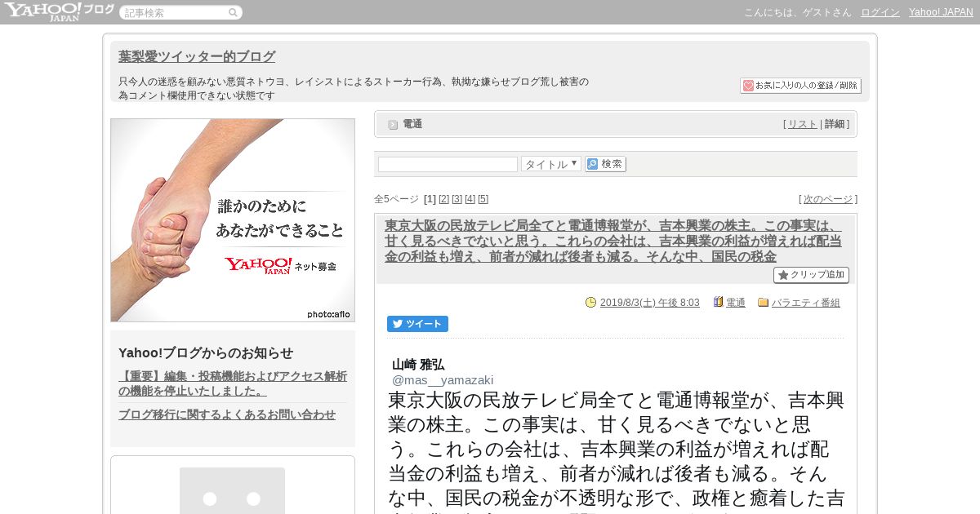Screen dimensions: 980x514
Task: Open the ログイン link
Action: pos(880,12)
